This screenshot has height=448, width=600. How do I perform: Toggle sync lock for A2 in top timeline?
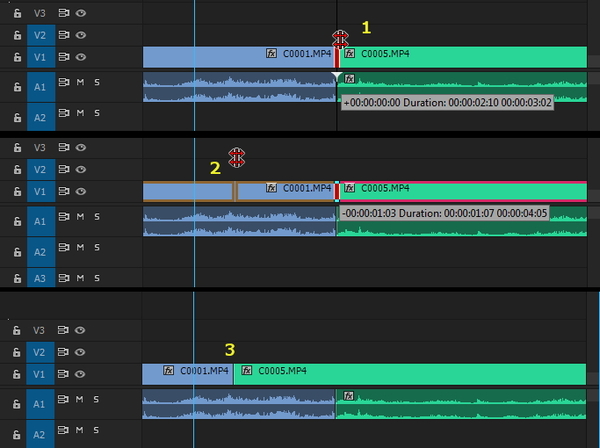click(64, 113)
